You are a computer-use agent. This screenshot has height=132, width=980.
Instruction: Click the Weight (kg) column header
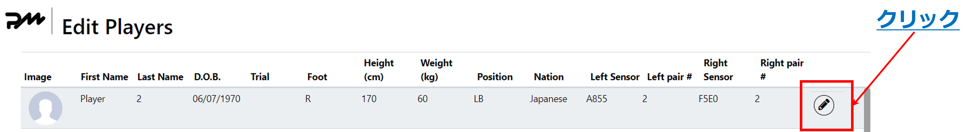(x=436, y=70)
